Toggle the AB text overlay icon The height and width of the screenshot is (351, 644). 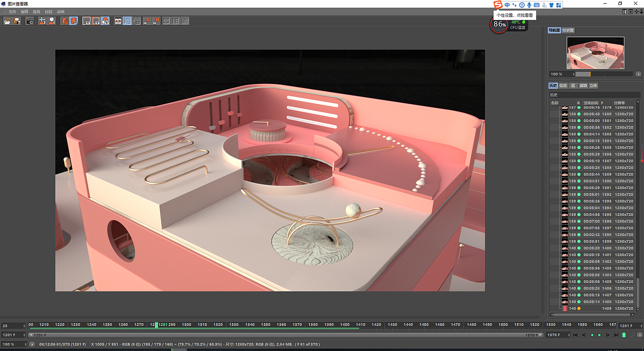pos(136,21)
